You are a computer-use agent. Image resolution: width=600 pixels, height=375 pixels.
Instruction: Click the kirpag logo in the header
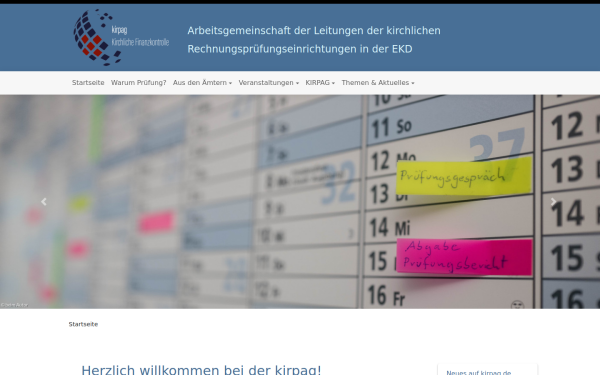121,37
